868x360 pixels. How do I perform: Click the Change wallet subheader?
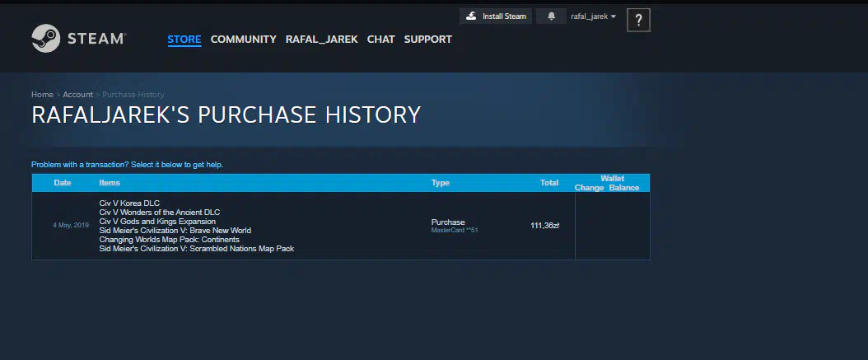[x=589, y=188]
